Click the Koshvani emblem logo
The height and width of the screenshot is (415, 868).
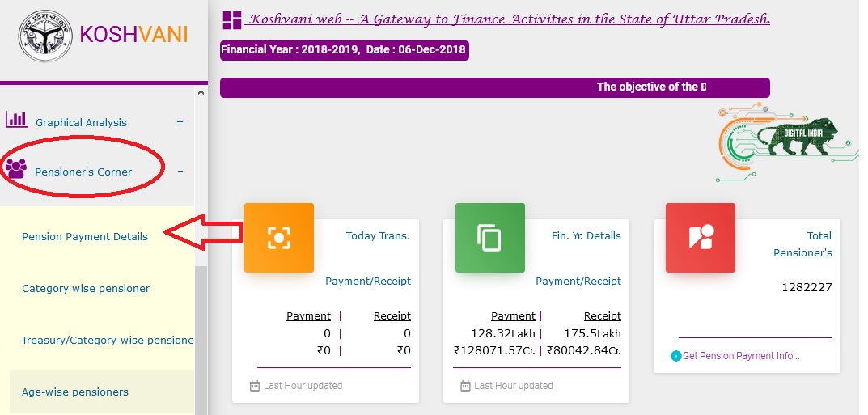point(45,36)
